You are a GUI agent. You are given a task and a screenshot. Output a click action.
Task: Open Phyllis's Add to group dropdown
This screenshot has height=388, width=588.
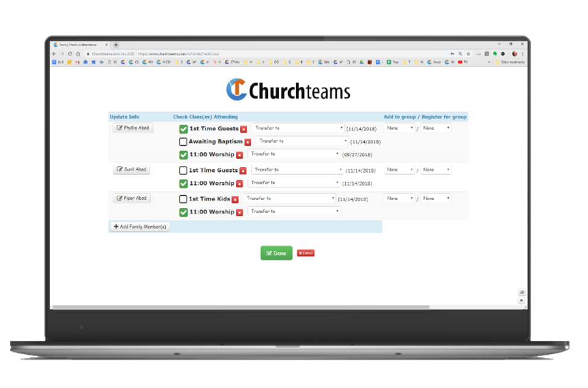[x=399, y=128]
